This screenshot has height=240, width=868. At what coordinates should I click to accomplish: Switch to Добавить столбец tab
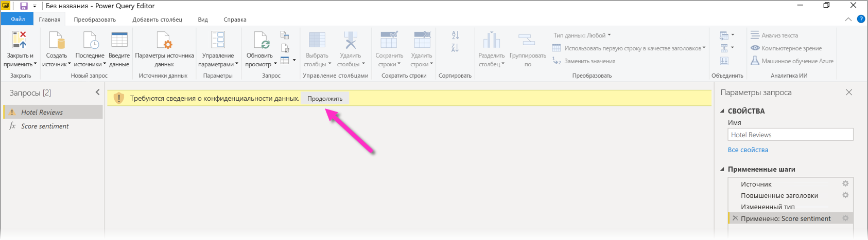click(157, 20)
